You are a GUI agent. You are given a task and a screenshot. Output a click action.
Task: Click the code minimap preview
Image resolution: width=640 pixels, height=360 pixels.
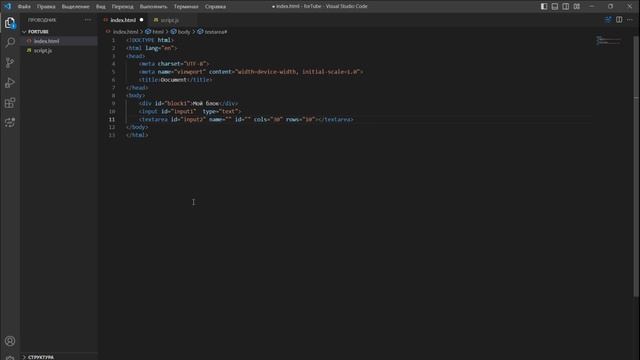[x=608, y=40]
